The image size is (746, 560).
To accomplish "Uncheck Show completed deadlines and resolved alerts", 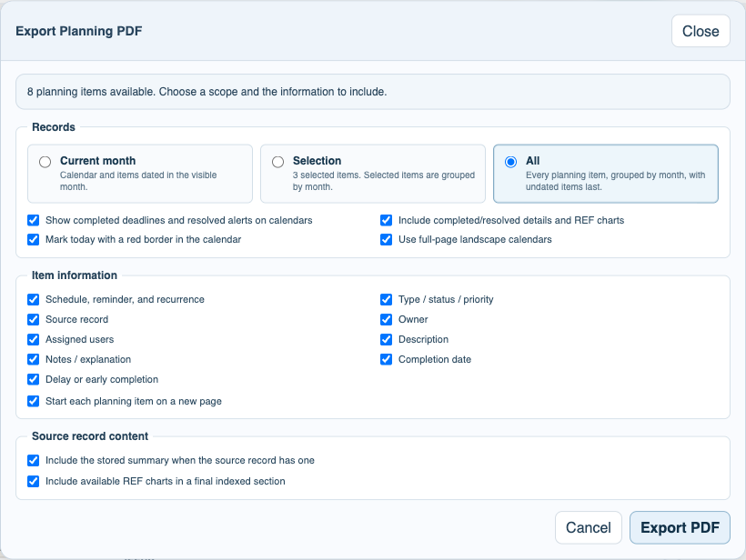I will click(34, 220).
